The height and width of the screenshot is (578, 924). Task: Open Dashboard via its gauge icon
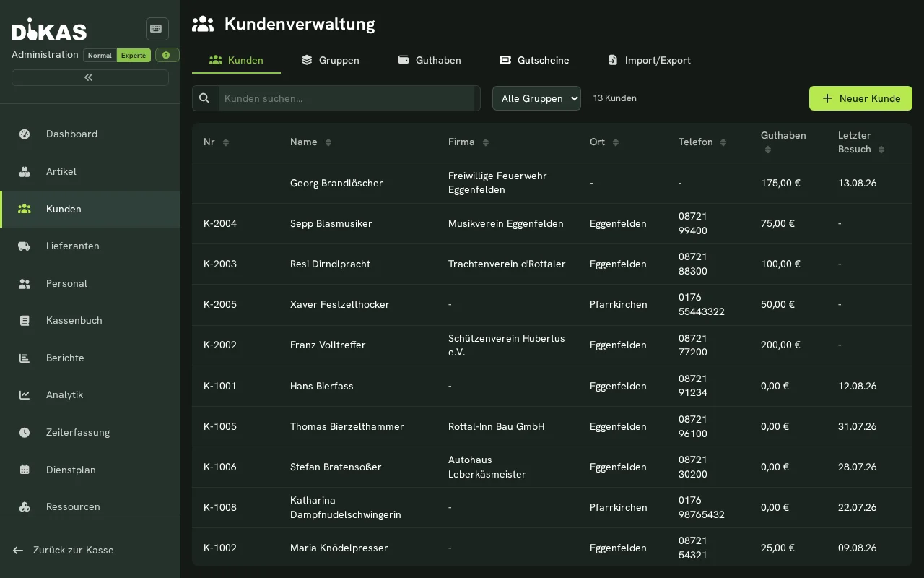click(x=25, y=134)
